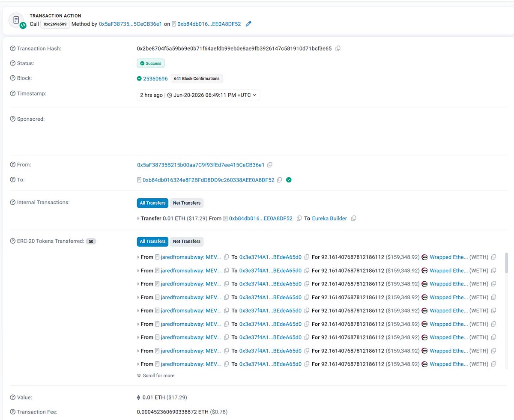Click the ERC-20 transfers list scrollbar
The image size is (514, 420).
click(x=507, y=262)
